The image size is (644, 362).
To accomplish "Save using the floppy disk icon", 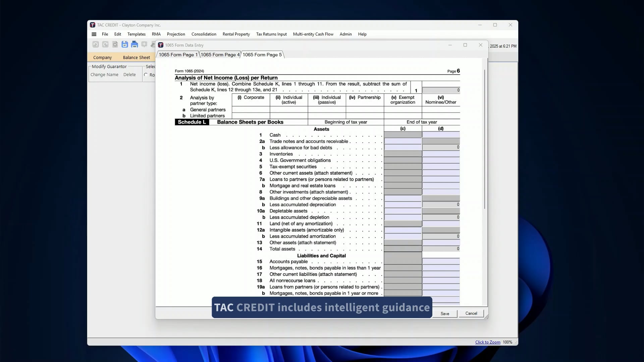I will point(125,44).
